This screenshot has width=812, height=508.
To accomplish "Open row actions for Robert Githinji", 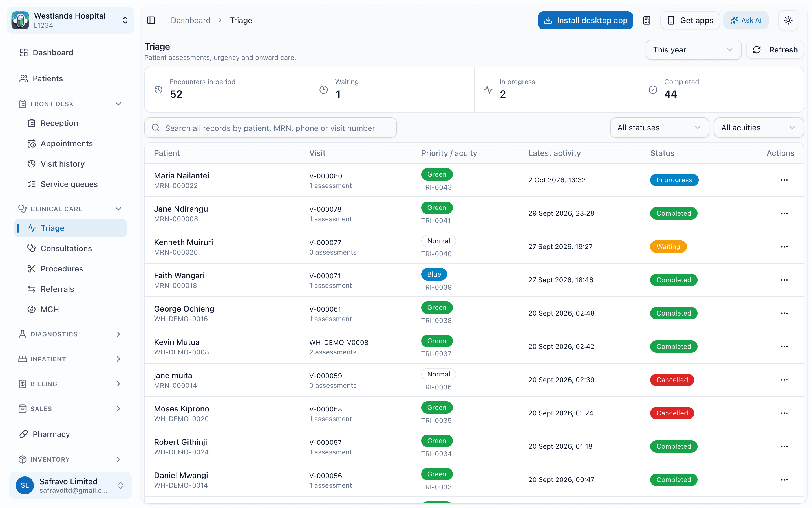I will pos(784,446).
